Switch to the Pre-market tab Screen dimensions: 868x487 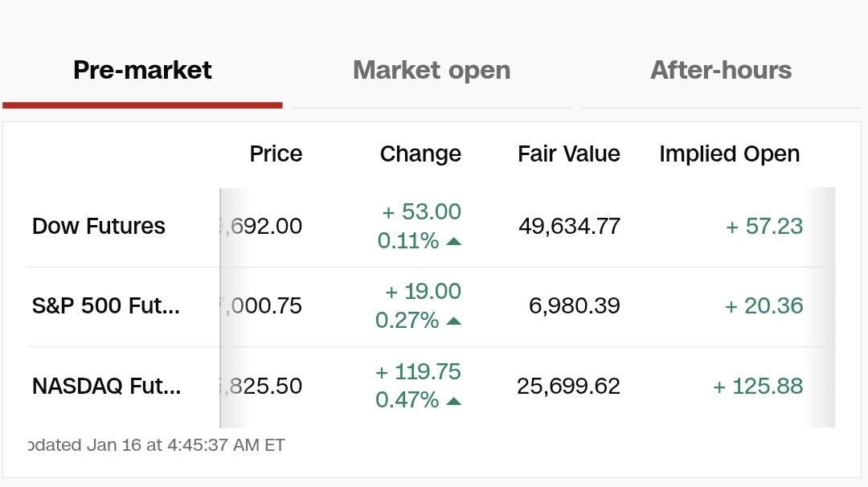142,71
